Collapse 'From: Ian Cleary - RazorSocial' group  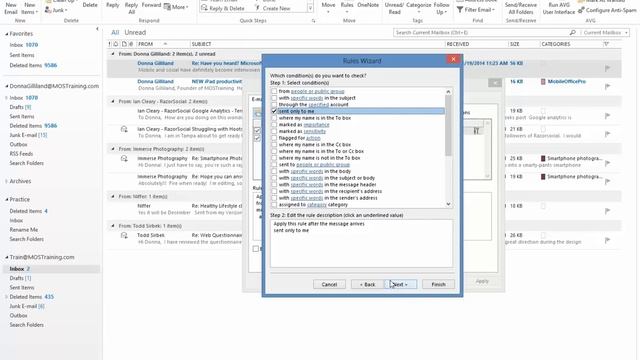pyautogui.click(x=113, y=101)
